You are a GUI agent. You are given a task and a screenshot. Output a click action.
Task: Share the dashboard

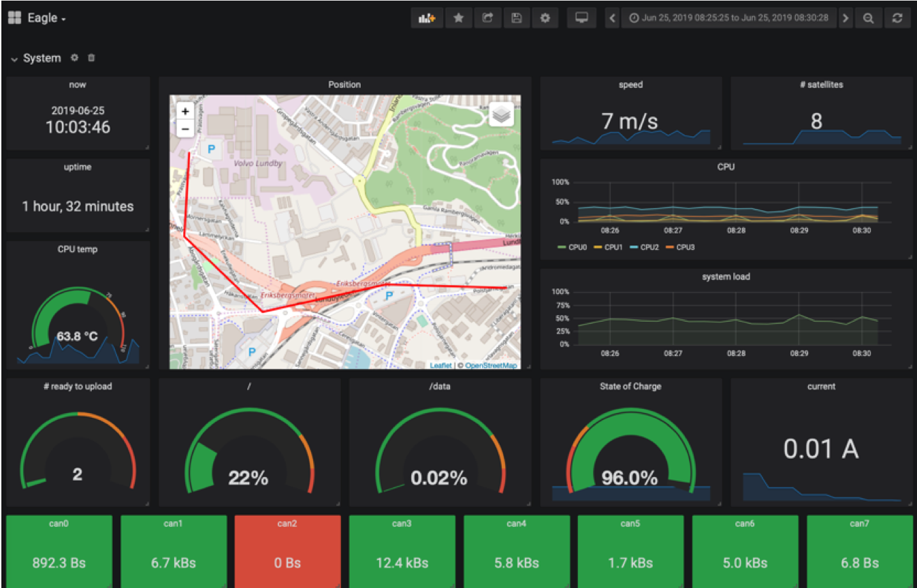point(487,18)
